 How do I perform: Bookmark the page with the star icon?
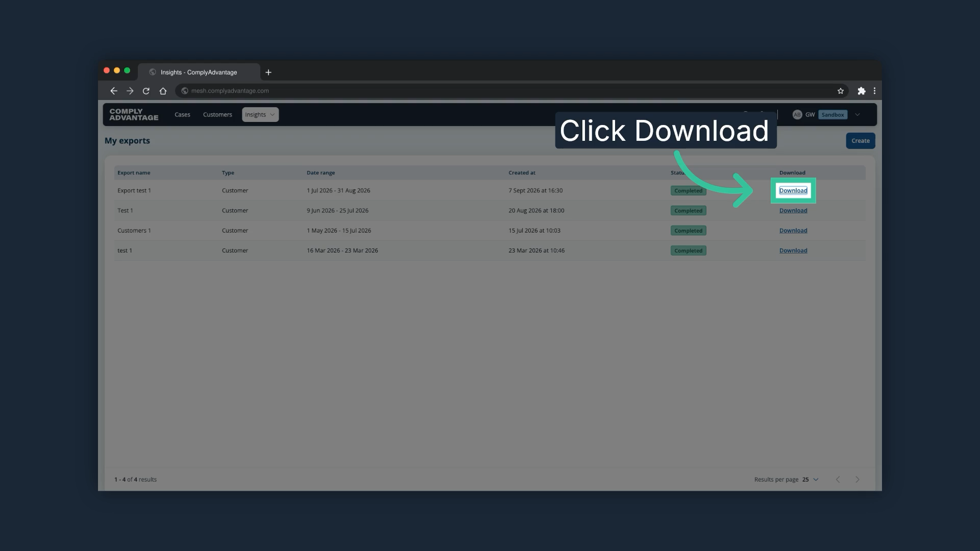(841, 91)
